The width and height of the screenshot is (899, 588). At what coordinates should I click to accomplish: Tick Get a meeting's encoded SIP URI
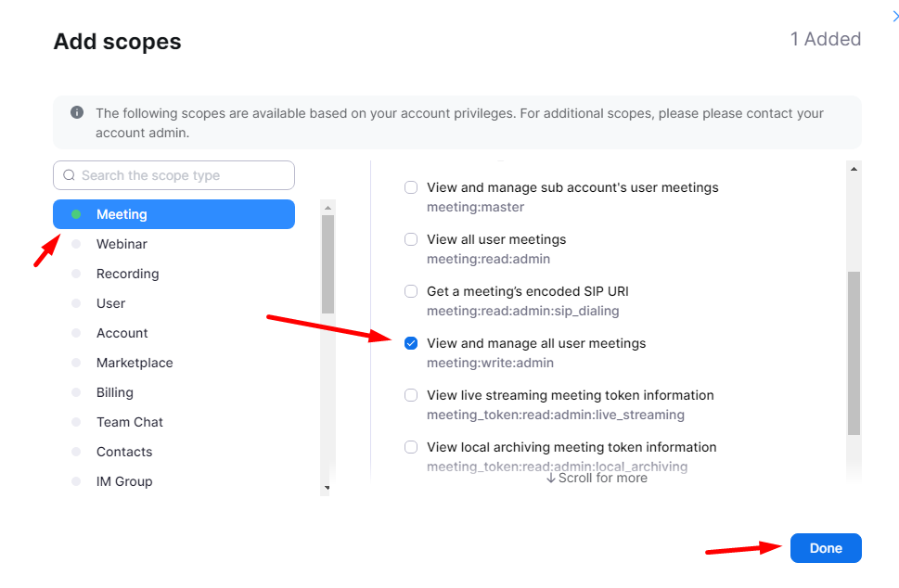(x=411, y=291)
